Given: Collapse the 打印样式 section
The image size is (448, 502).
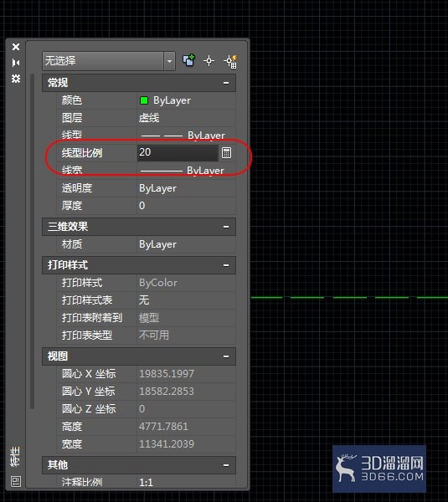Looking at the screenshot, I should pos(226,265).
